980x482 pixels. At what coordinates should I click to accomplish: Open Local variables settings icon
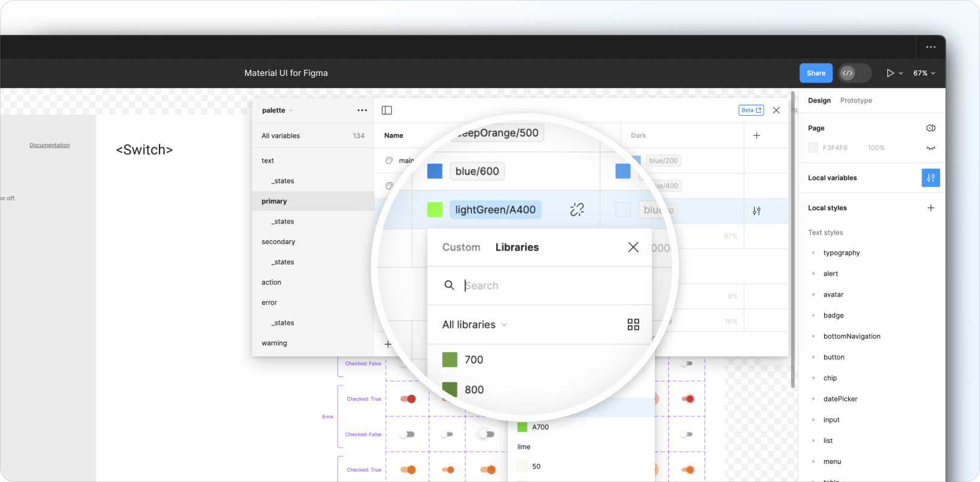coord(930,178)
